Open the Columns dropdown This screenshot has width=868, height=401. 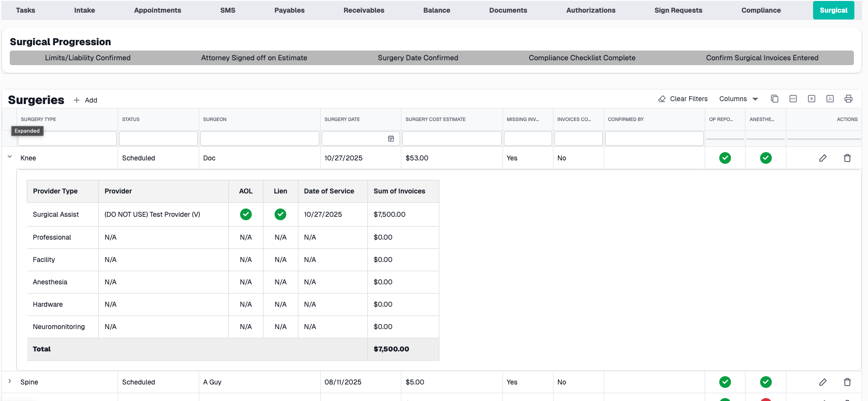click(x=738, y=99)
